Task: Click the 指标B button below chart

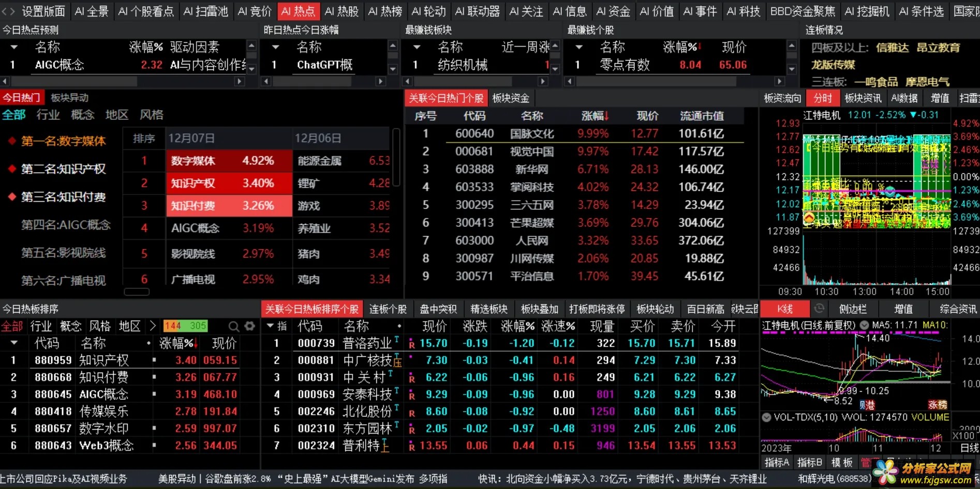Action: [809, 463]
